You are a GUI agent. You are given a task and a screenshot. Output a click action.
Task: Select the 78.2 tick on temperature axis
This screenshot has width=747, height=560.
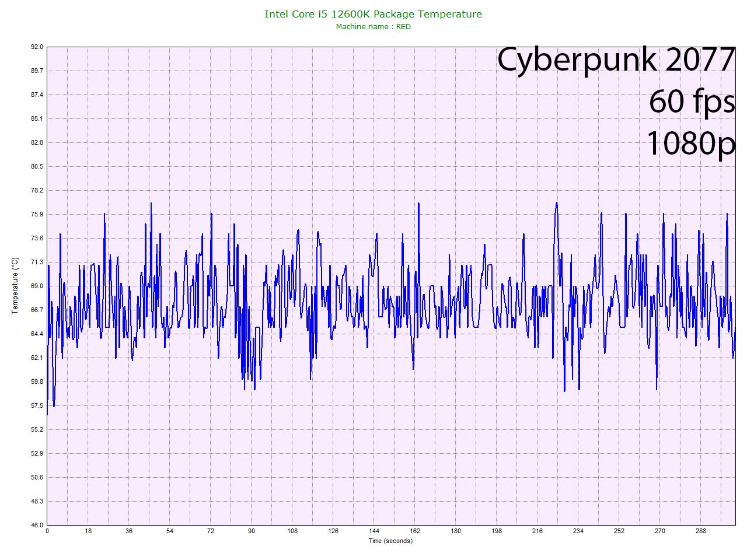[37, 190]
